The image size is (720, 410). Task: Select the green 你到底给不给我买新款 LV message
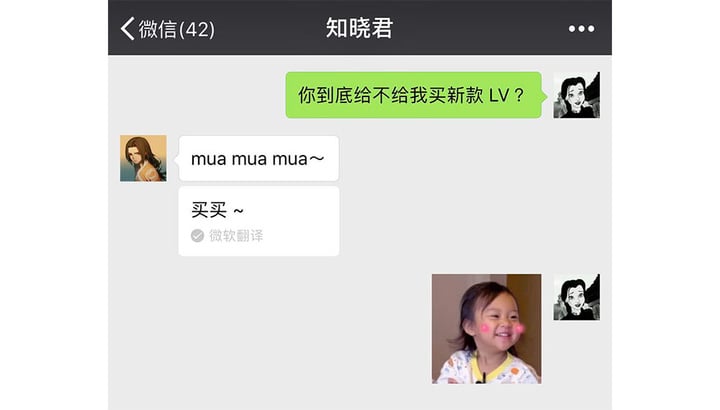[413, 95]
